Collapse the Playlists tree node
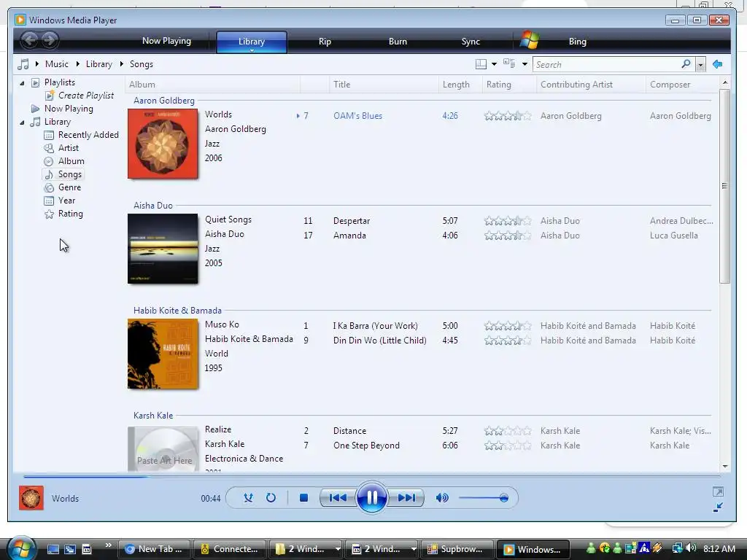This screenshot has height=560, width=747. coord(22,83)
